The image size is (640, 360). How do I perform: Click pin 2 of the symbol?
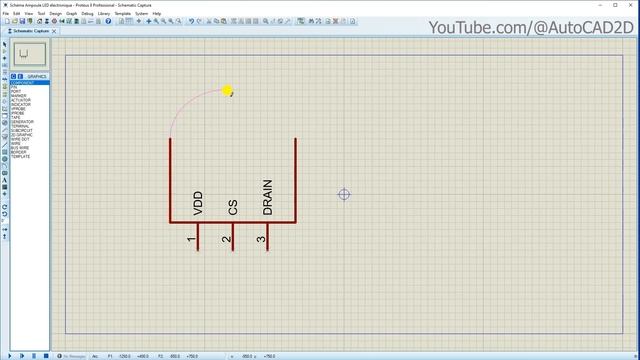(x=233, y=237)
